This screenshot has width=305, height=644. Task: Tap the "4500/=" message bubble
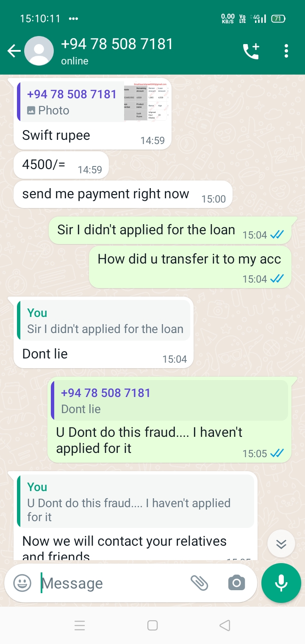click(61, 165)
